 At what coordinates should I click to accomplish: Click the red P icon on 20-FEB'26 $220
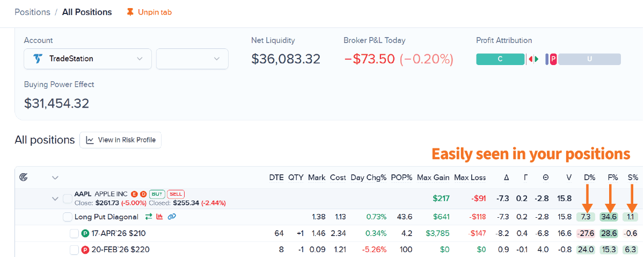(85, 249)
